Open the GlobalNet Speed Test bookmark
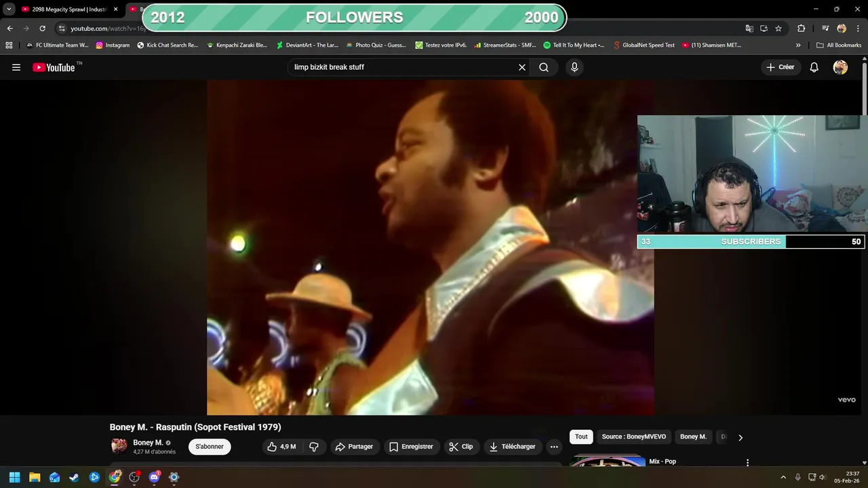868x488 pixels. click(x=644, y=45)
